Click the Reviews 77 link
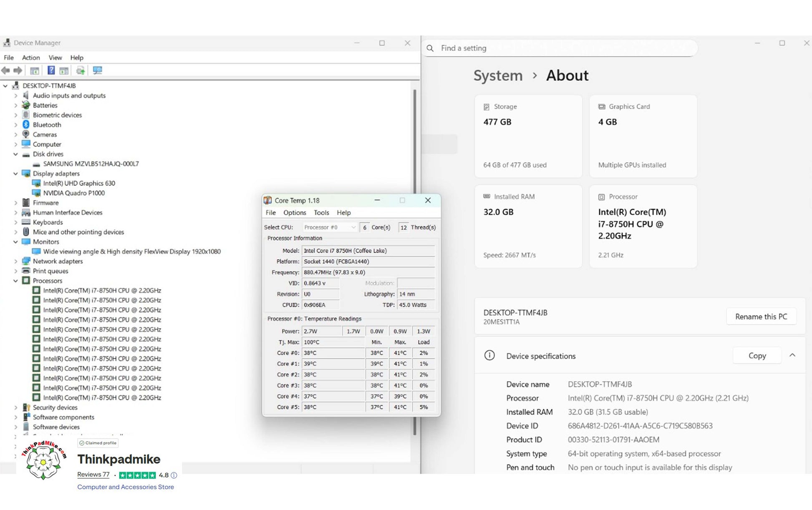 click(x=93, y=475)
